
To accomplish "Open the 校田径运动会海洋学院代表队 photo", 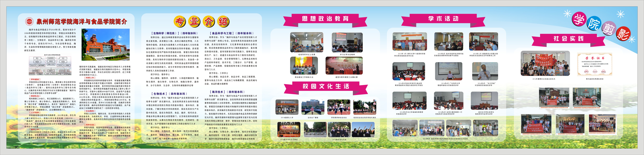I will 364,107.
